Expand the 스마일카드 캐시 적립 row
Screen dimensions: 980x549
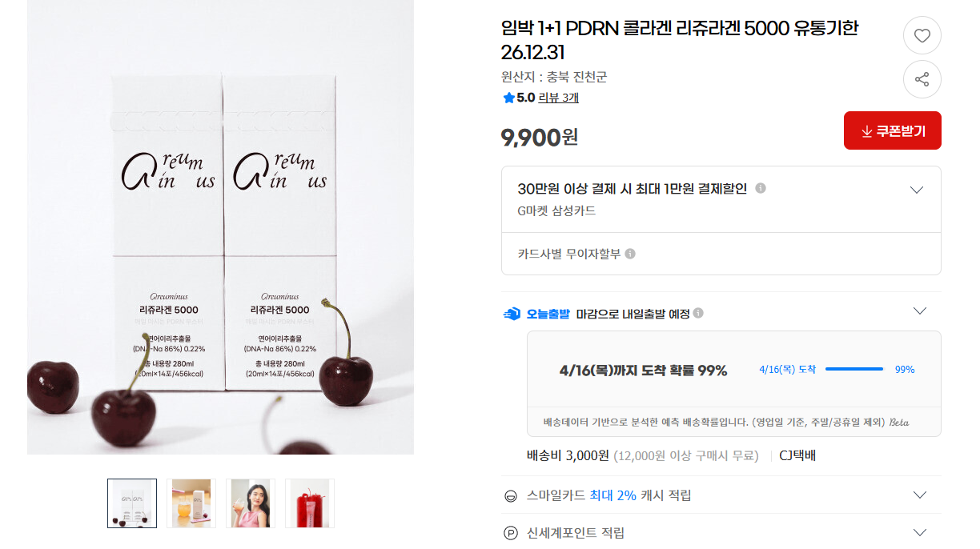(721, 495)
